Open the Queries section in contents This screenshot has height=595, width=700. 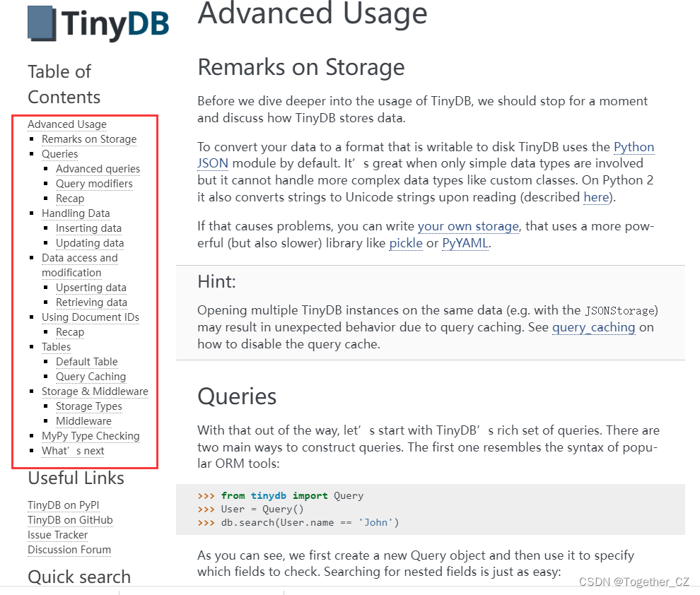pyautogui.click(x=59, y=154)
